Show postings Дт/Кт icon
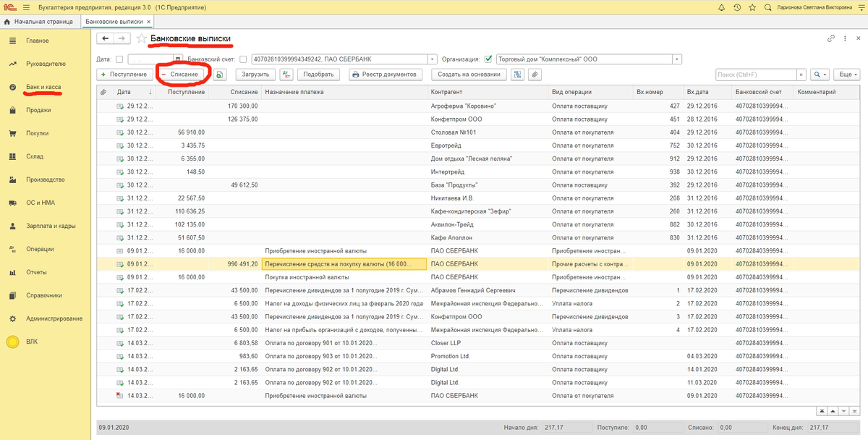Screen dimensions: 868x440 (286, 74)
